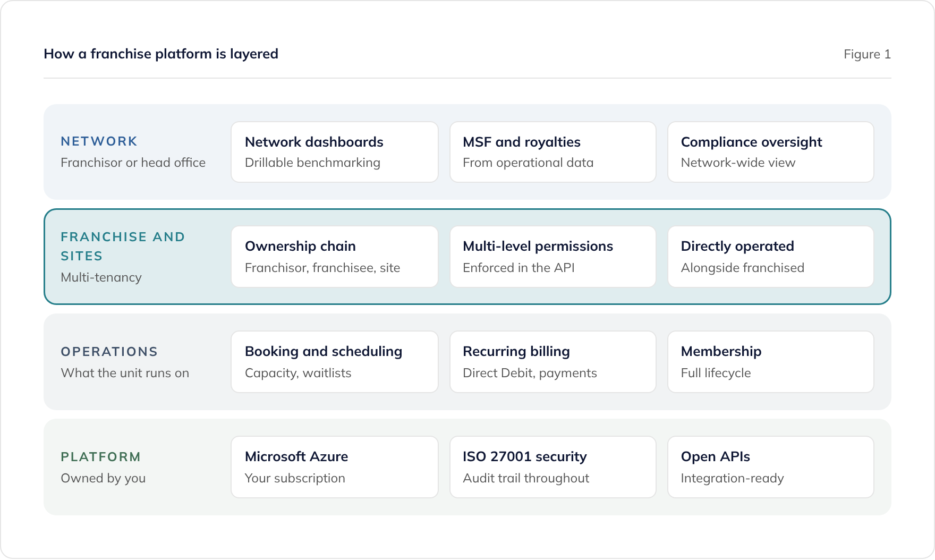
Task: Open the MSF and royalties card
Action: pos(553,152)
